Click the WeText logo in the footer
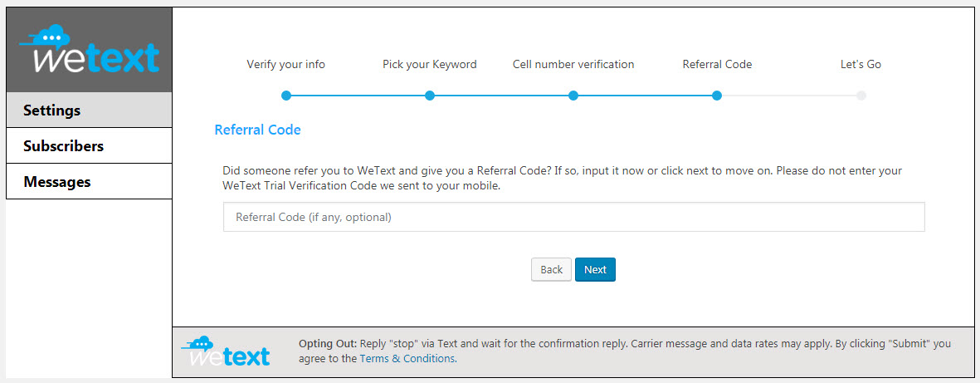Screen dimensions: 980x383 226,351
